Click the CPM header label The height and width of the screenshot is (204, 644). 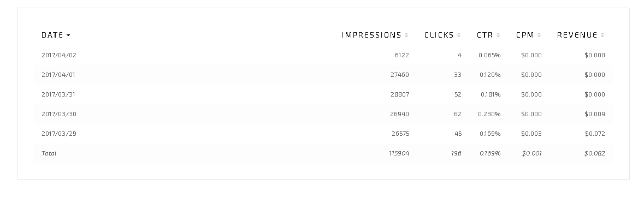(x=525, y=35)
